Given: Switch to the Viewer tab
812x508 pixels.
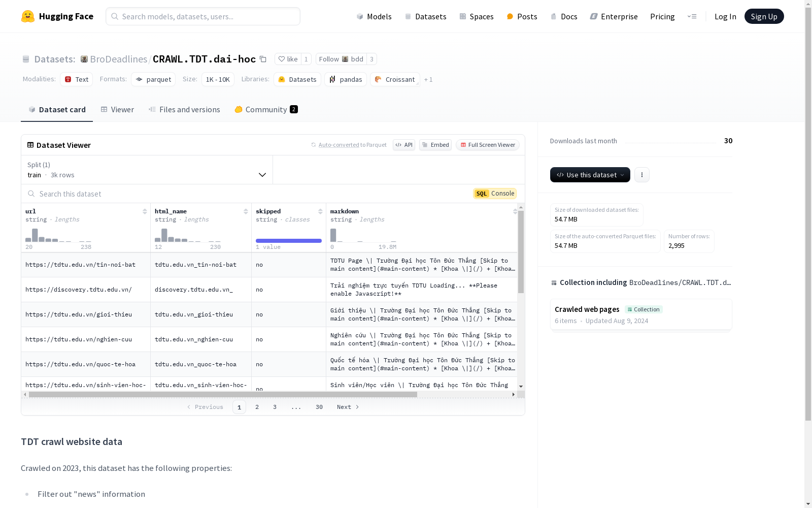Looking at the screenshot, I should (x=117, y=109).
